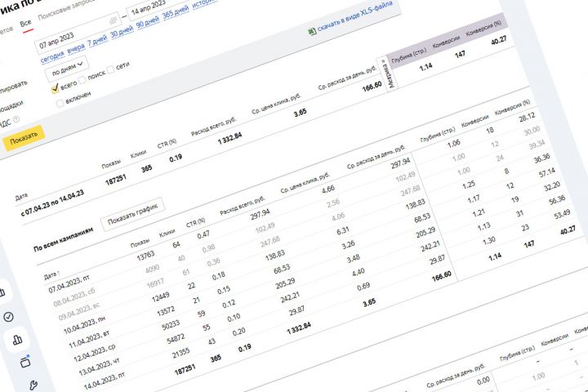Click depth value 1.30
Image resolution: width=588 pixels, height=392 pixels.
488,240
